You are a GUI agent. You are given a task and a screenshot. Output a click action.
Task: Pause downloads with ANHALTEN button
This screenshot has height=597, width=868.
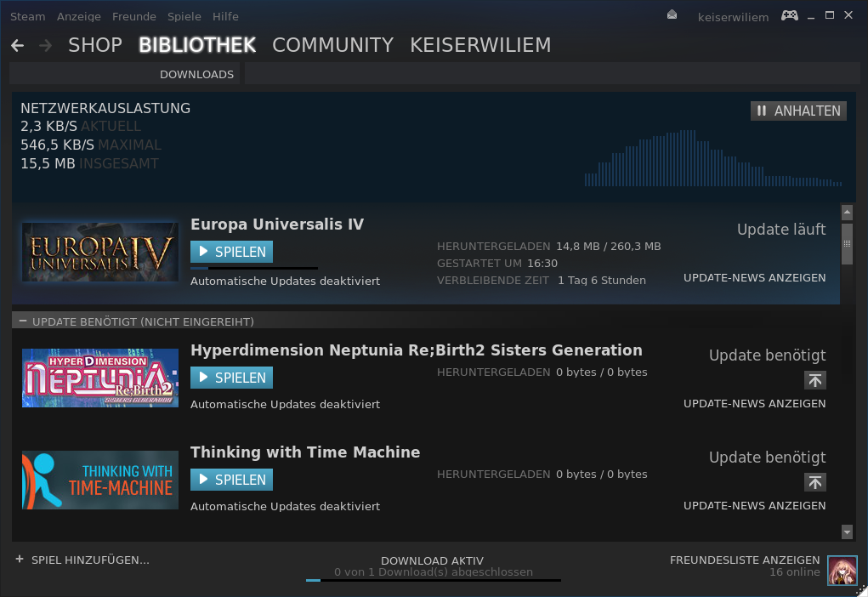coord(798,111)
